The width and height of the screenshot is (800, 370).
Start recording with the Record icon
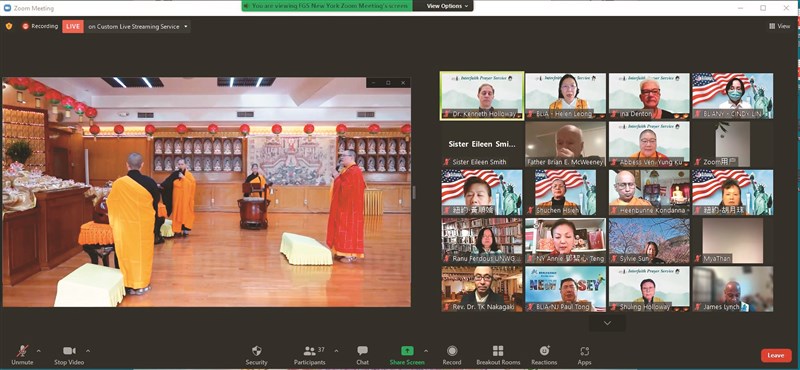pos(452,351)
